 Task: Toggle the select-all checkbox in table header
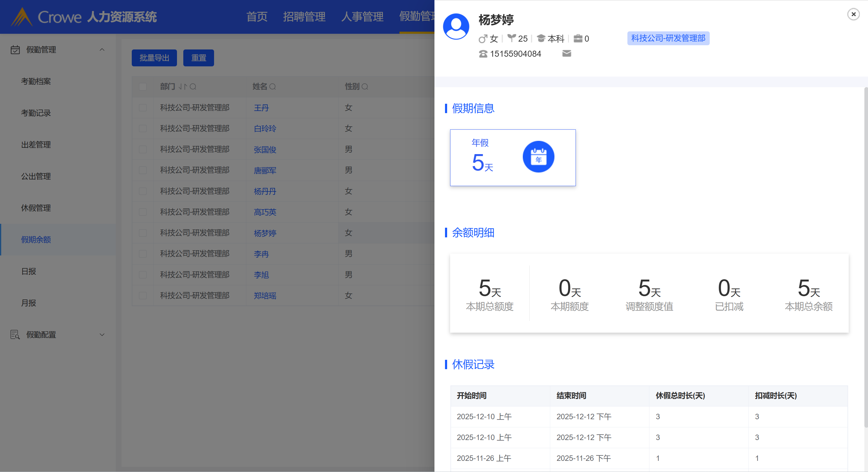tap(143, 87)
